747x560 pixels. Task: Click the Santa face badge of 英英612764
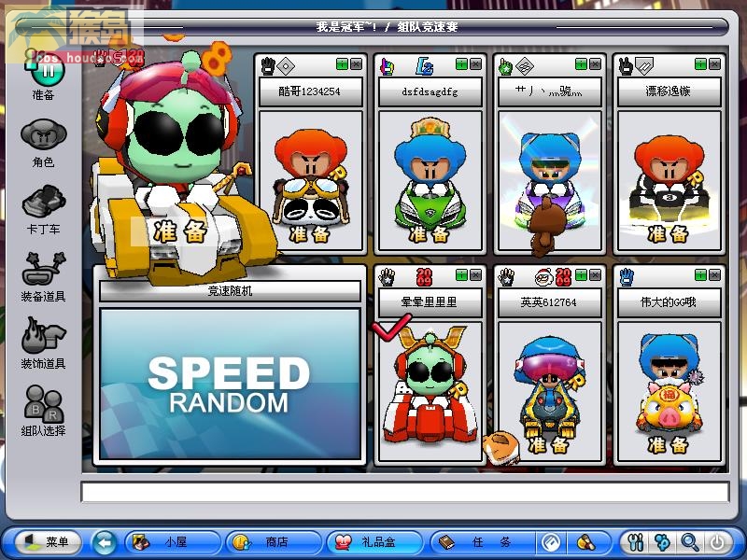tap(543, 276)
